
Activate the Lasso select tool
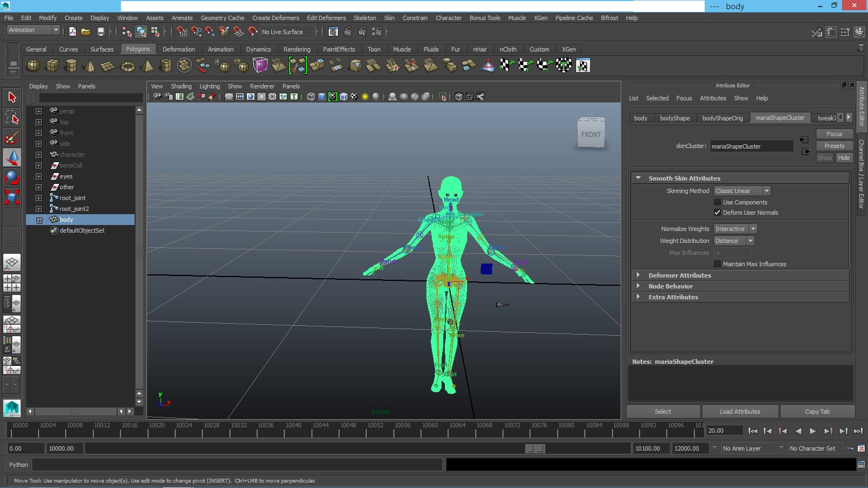click(12, 118)
